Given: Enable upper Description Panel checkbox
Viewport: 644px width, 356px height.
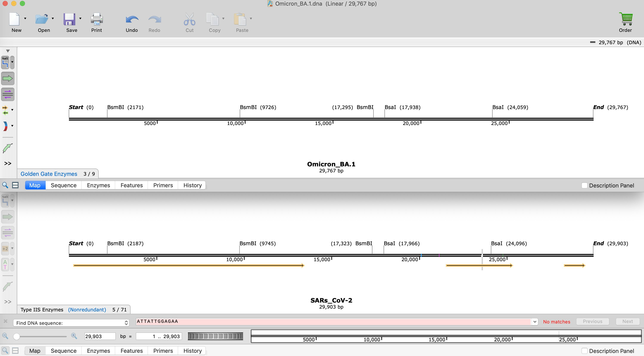Looking at the screenshot, I should coord(584,185).
